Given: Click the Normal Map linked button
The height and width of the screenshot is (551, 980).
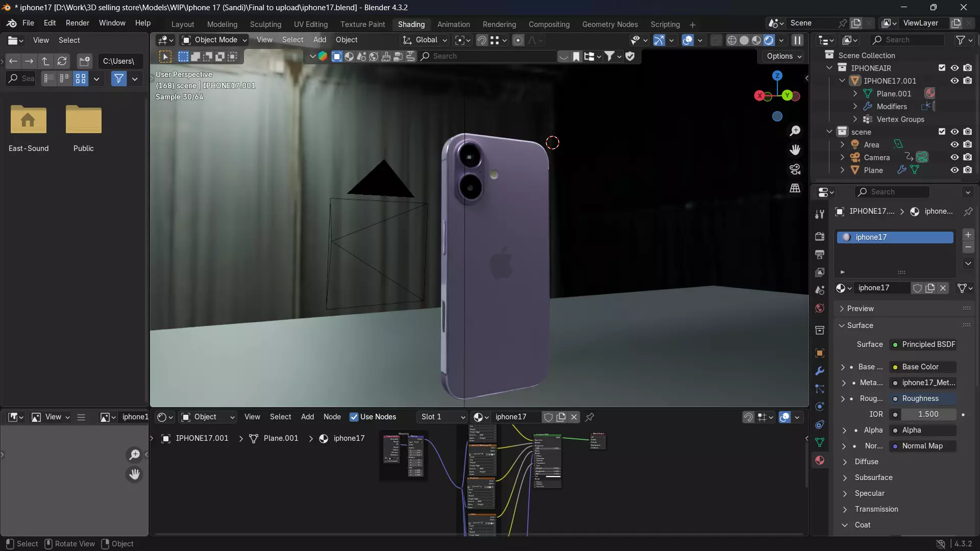Looking at the screenshot, I should [923, 446].
